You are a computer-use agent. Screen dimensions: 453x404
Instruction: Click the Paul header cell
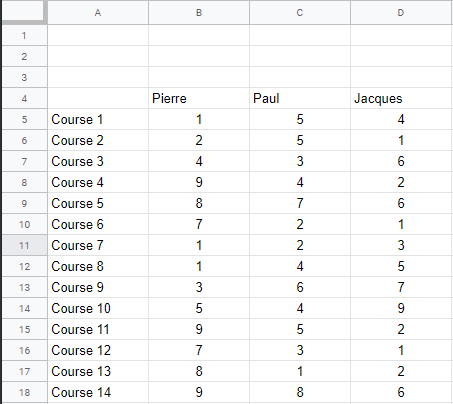[x=300, y=98]
